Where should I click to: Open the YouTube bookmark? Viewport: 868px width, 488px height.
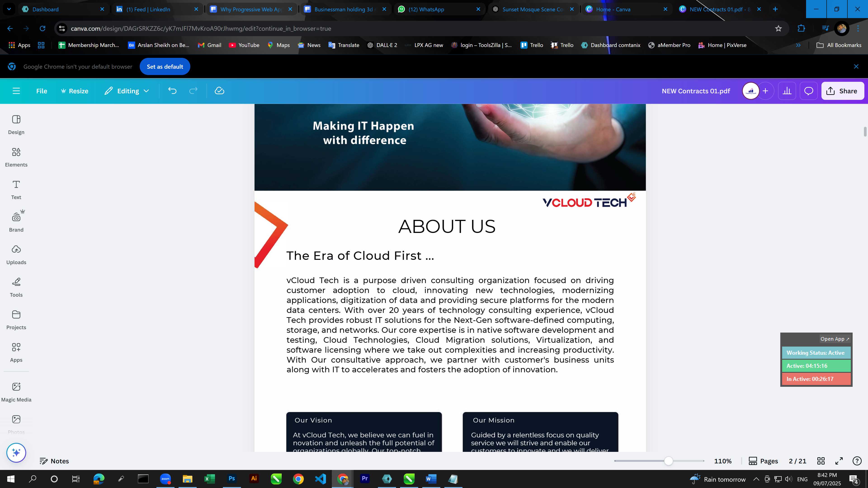click(x=244, y=45)
